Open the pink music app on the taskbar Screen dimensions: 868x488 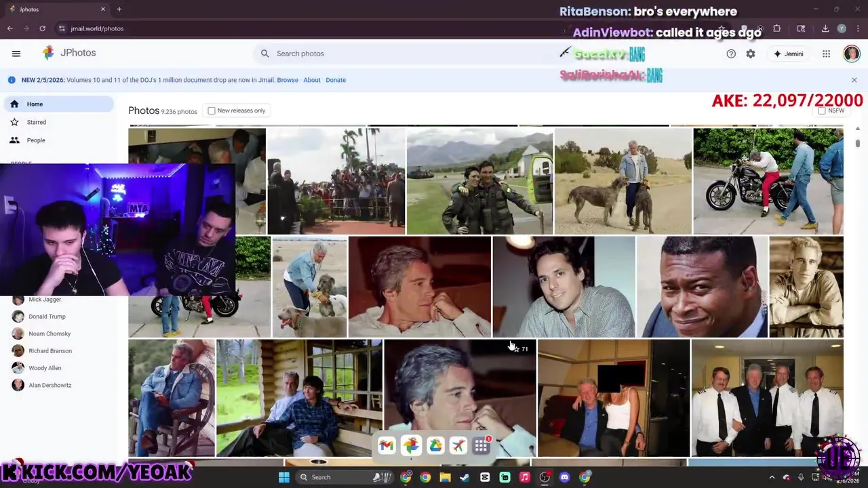[x=524, y=477]
